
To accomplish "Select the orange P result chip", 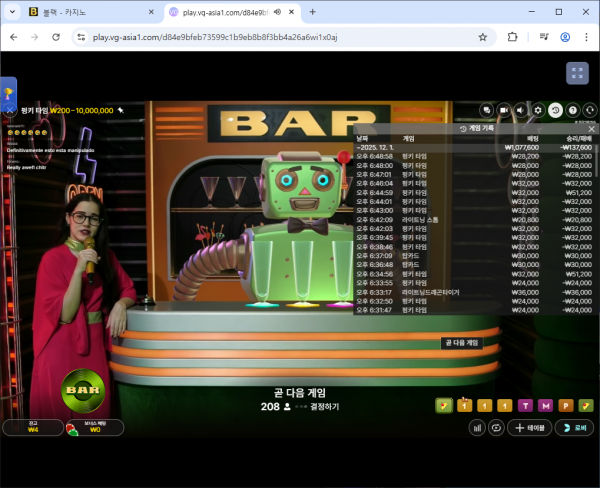I will click(x=566, y=405).
